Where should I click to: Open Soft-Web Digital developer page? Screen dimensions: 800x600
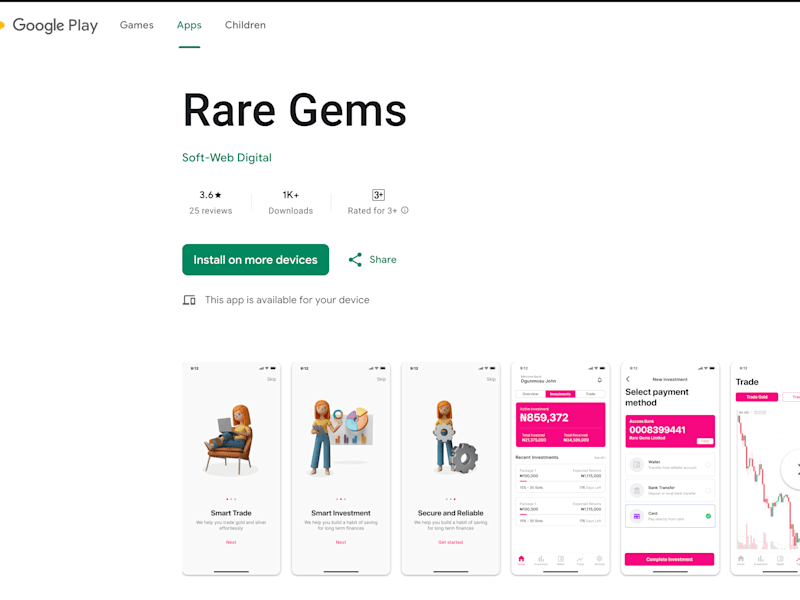[227, 158]
